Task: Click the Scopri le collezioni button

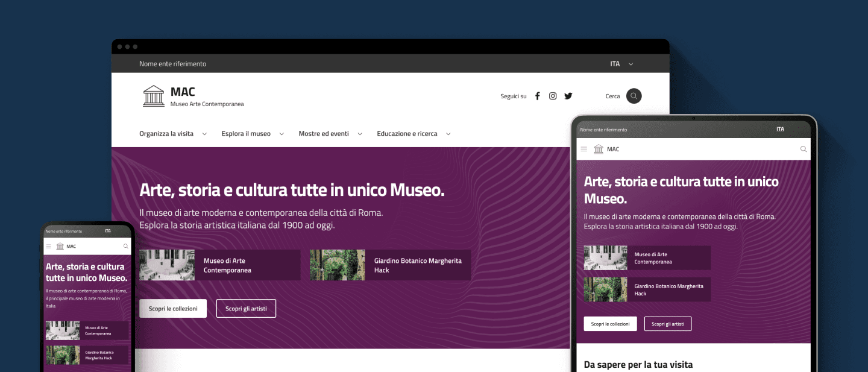Action: [173, 308]
